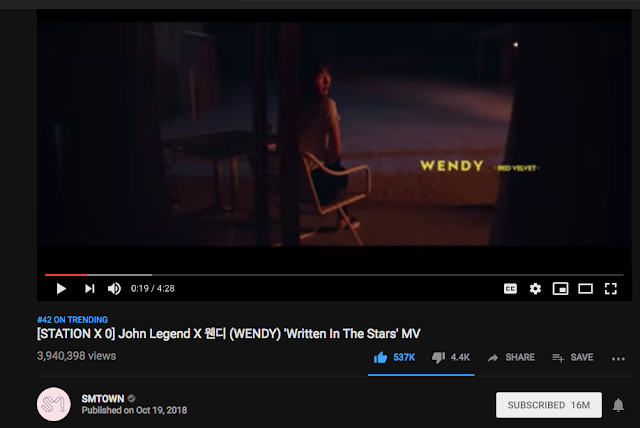Share the video
This screenshot has height=428, width=640.
(x=511, y=358)
